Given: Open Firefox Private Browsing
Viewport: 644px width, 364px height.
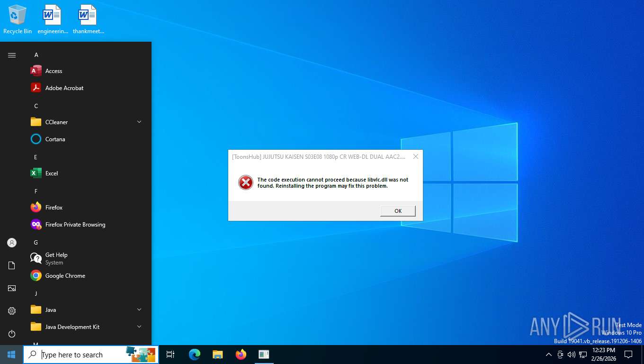Looking at the screenshot, I should pos(88,225).
